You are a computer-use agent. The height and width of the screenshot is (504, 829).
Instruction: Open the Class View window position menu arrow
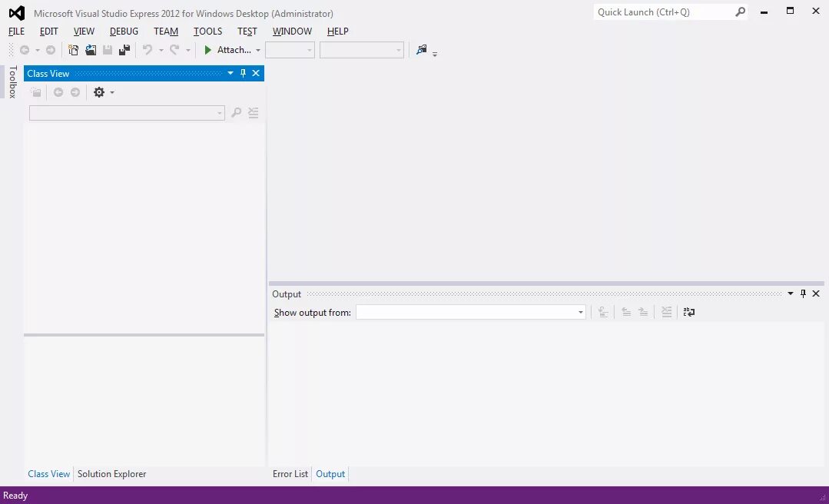(x=230, y=73)
